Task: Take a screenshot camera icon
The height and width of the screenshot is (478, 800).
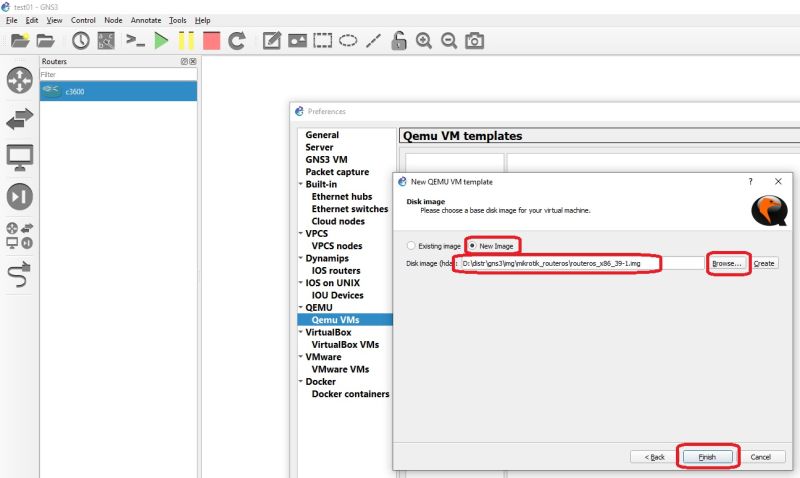Action: 474,40
